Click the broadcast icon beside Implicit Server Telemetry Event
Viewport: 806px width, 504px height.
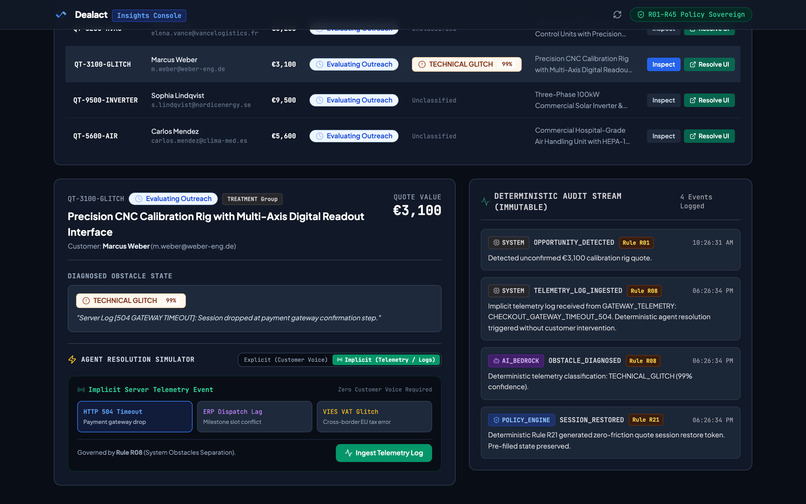[x=81, y=390]
